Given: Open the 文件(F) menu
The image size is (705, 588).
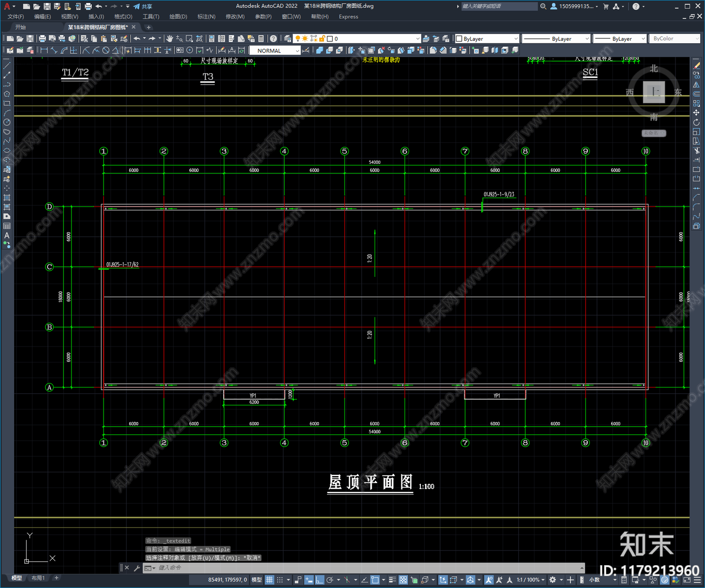Looking at the screenshot, I should [16, 17].
